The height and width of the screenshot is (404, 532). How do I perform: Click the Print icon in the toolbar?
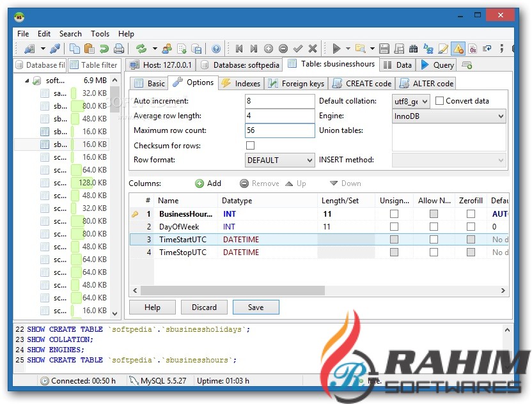[118, 49]
